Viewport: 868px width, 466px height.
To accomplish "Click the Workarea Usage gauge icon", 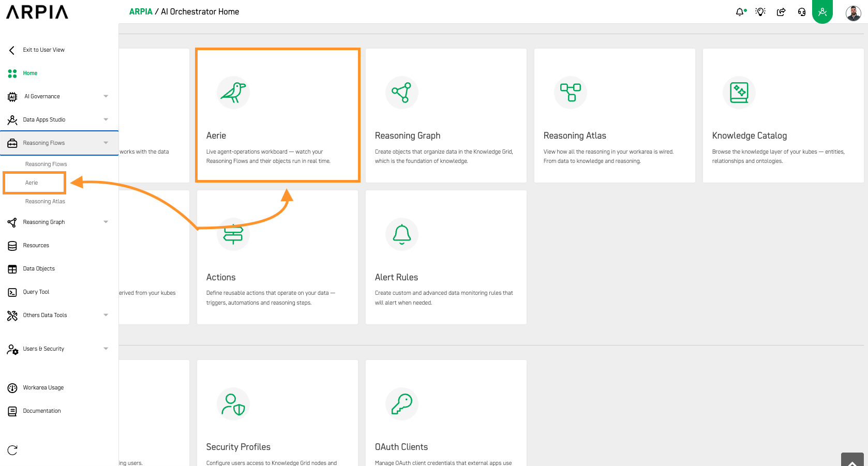I will [x=12, y=388].
